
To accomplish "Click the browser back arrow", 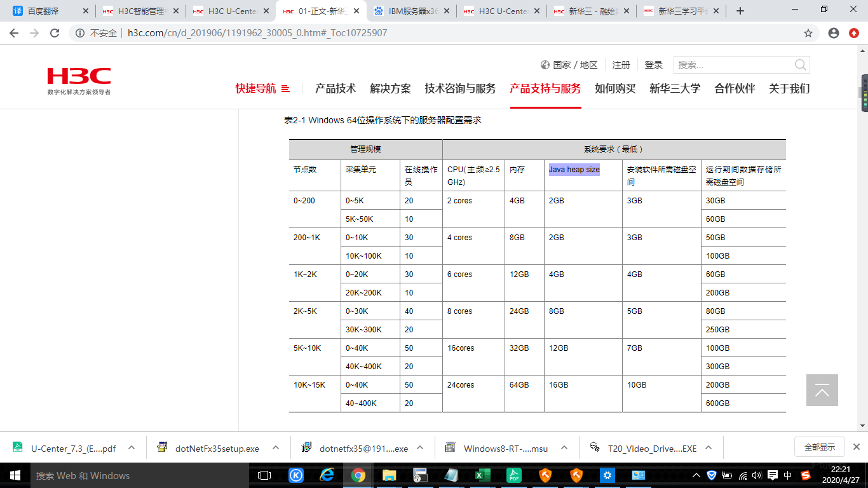I will coord(14,33).
